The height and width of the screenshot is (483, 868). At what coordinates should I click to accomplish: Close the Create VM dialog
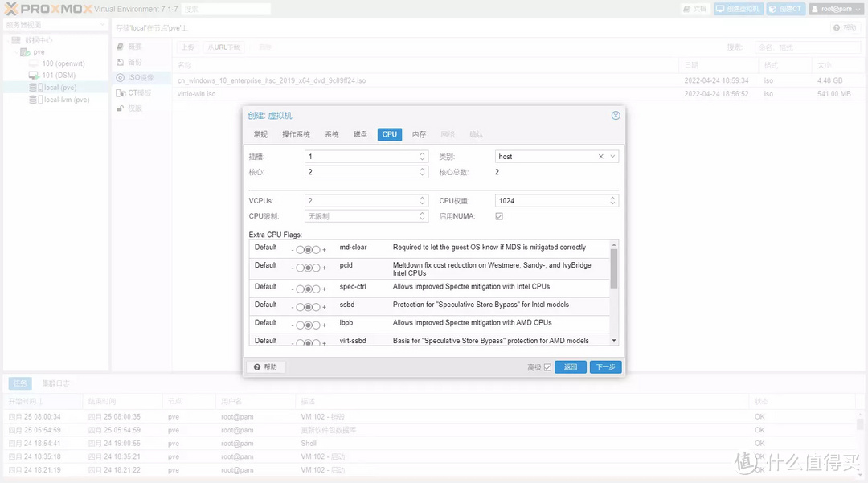click(616, 116)
